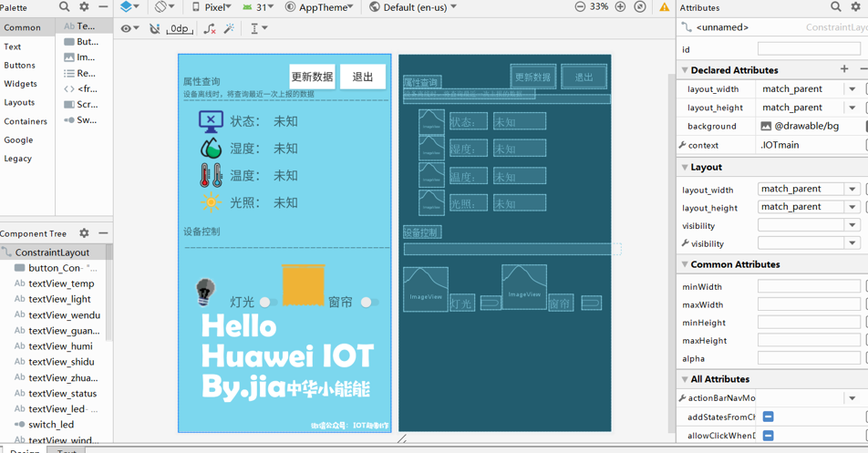This screenshot has width=868, height=453.
Task: Select the light bulb image
Action: [205, 292]
